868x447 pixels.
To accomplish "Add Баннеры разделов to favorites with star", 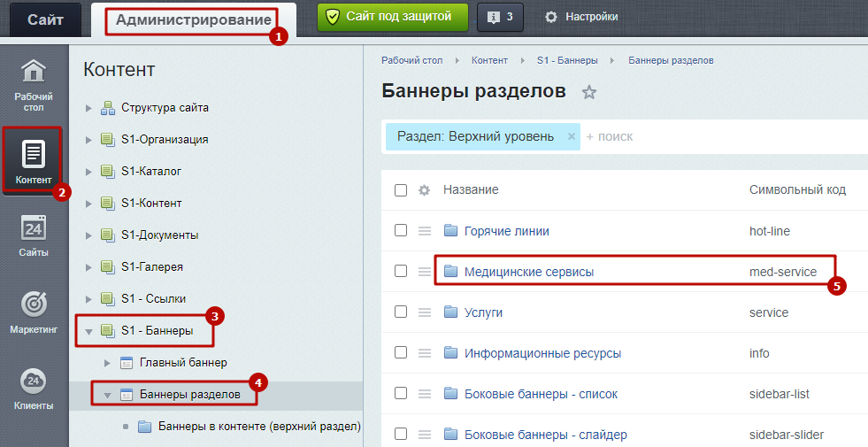I will click(x=589, y=92).
